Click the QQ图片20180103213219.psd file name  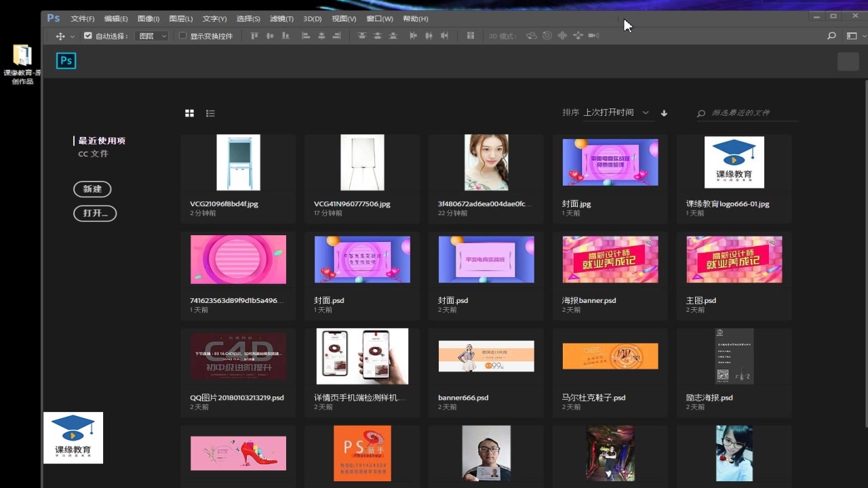[x=237, y=398]
